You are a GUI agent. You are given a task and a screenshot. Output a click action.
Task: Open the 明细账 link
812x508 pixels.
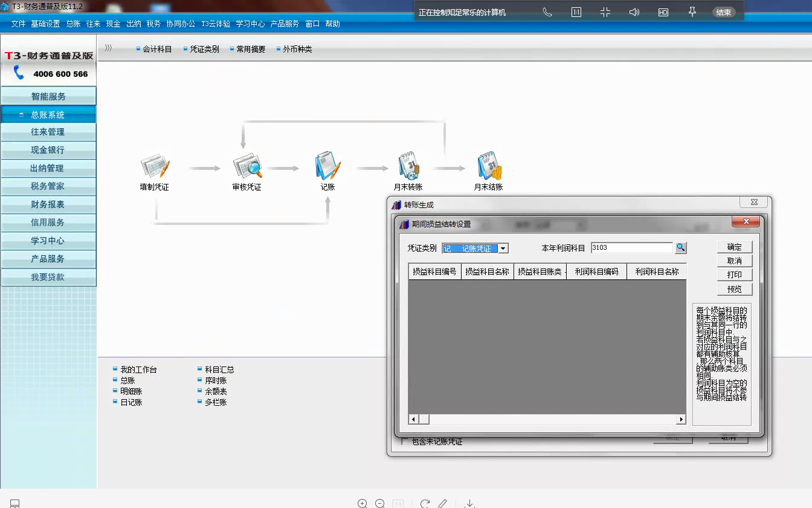pyautogui.click(x=131, y=391)
